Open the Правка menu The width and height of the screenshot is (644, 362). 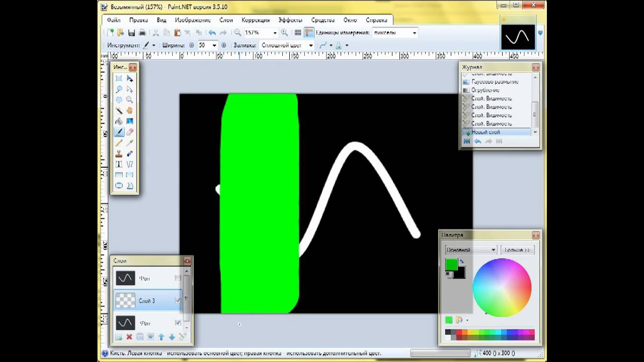(138, 20)
